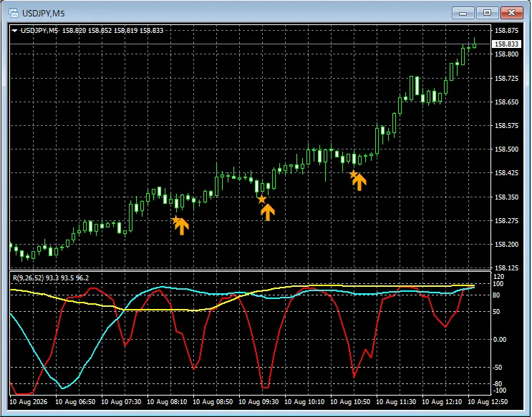This screenshot has height=417, width=532.
Task: Click time axis label 10 Aug 09:30
Action: coord(258,402)
